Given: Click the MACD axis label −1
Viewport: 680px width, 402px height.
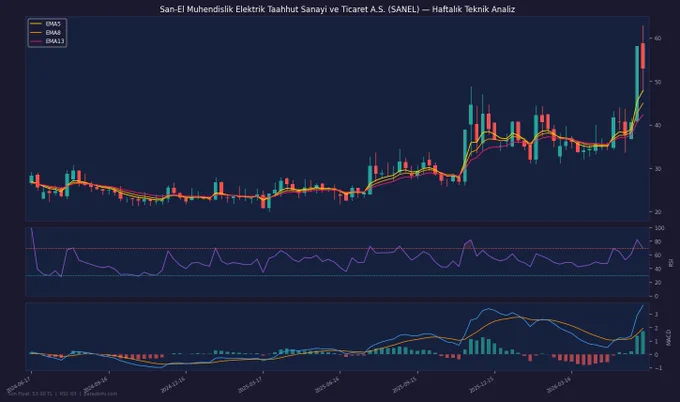Looking at the screenshot, I should 657,368.
